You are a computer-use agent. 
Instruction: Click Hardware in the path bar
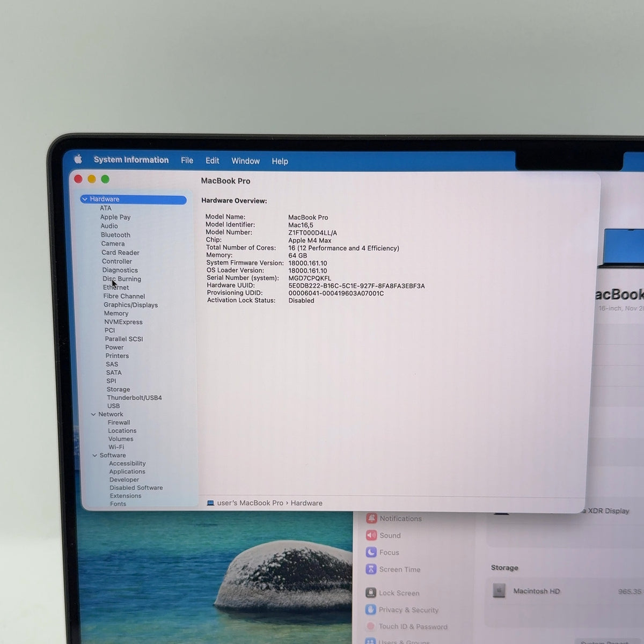pyautogui.click(x=306, y=503)
